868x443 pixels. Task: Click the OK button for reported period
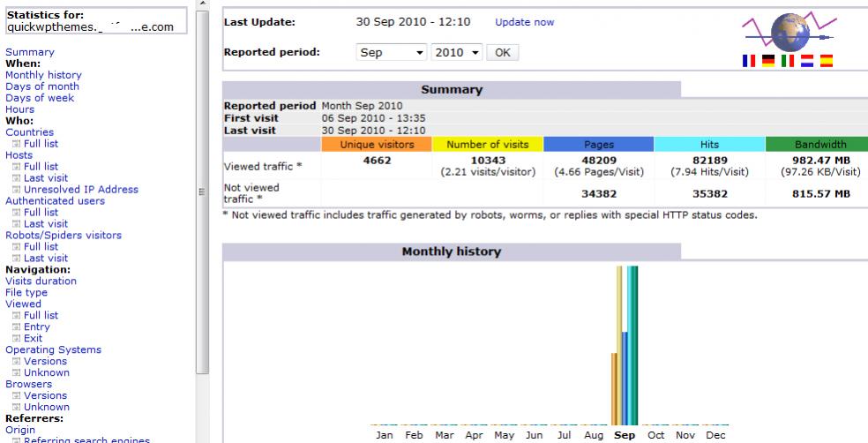point(503,53)
